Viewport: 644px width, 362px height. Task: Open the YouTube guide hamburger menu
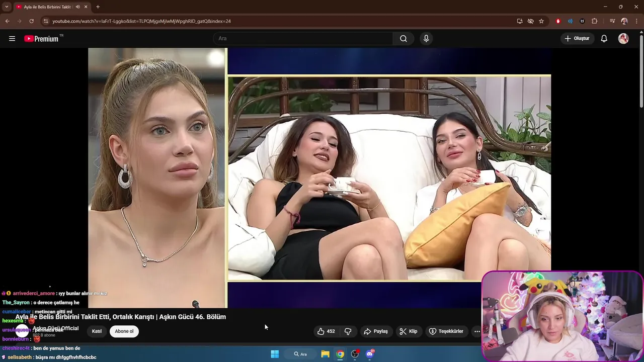click(x=12, y=39)
